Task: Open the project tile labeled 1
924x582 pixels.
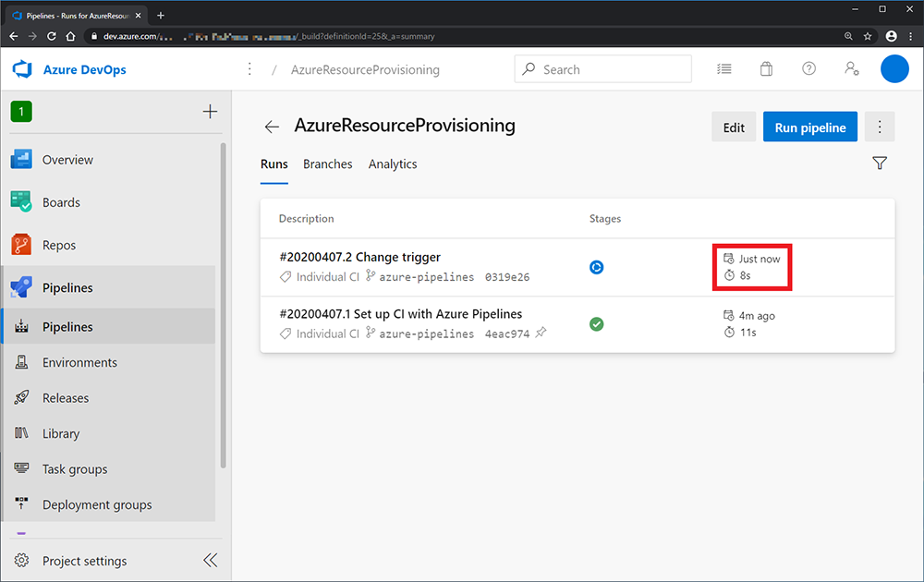Action: (21, 112)
